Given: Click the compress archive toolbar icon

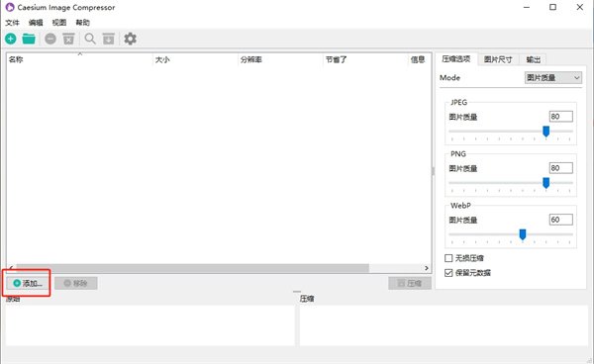Looking at the screenshot, I should tap(109, 39).
